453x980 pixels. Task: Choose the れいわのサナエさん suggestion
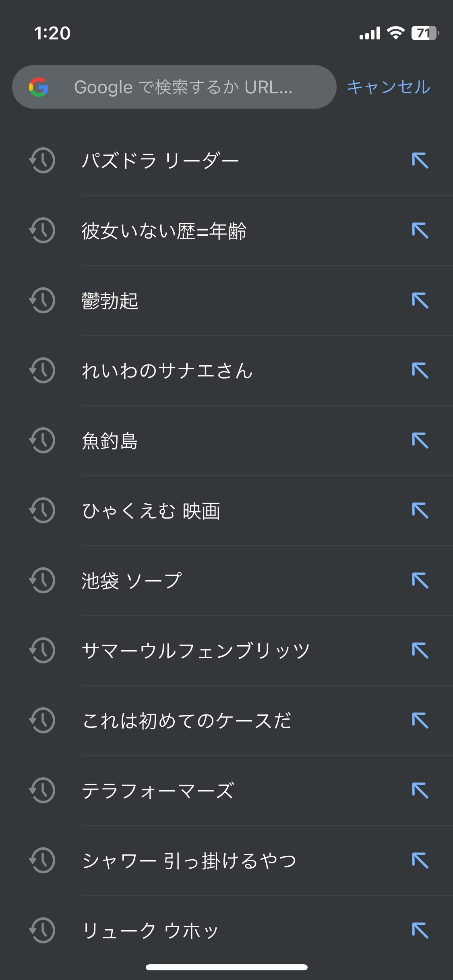click(x=167, y=371)
